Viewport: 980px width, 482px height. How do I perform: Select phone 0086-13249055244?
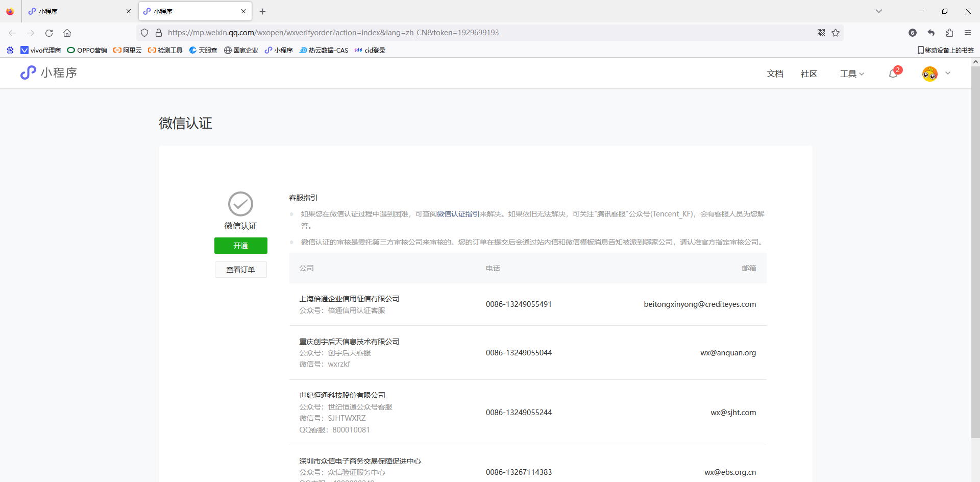(519, 413)
